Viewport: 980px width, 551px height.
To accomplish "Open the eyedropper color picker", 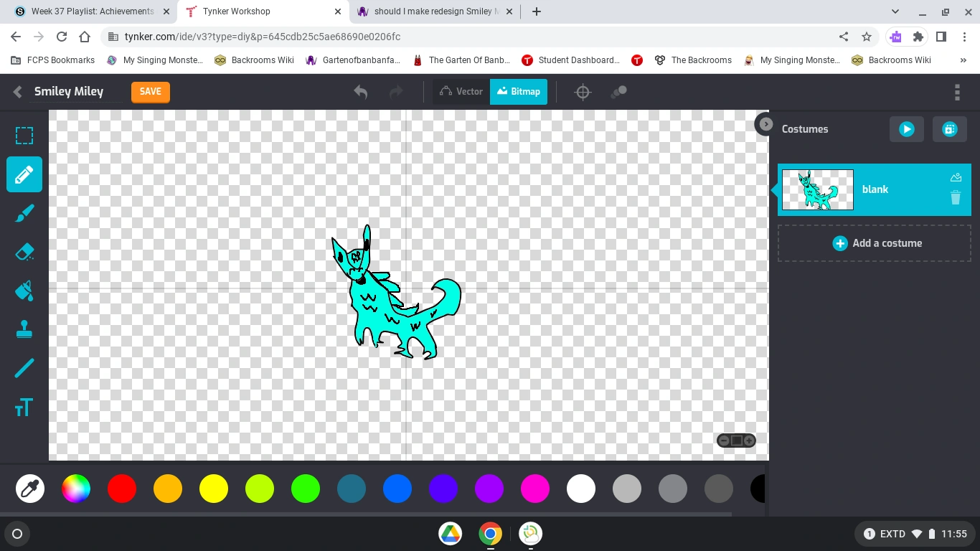I will (30, 489).
